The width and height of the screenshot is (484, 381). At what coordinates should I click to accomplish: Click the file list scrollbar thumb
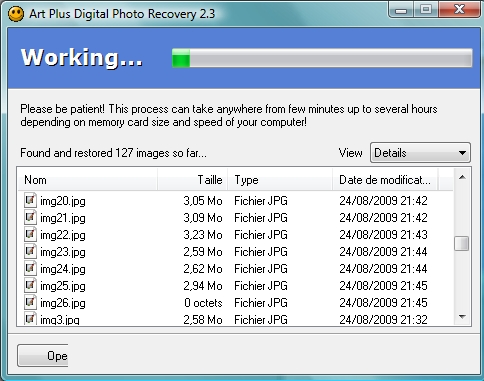(x=462, y=243)
